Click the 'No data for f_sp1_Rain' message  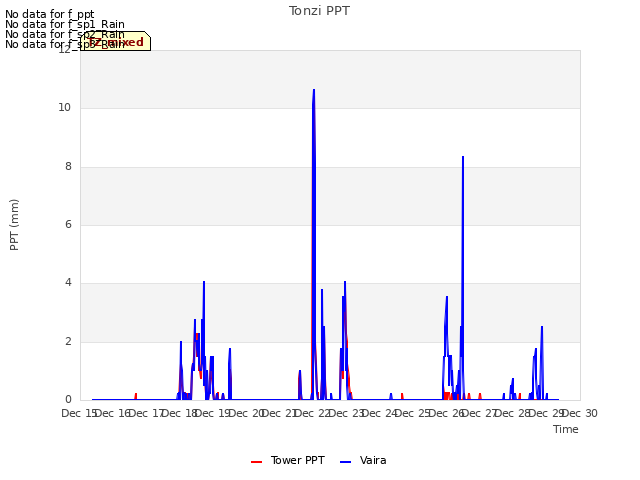[x=65, y=24]
